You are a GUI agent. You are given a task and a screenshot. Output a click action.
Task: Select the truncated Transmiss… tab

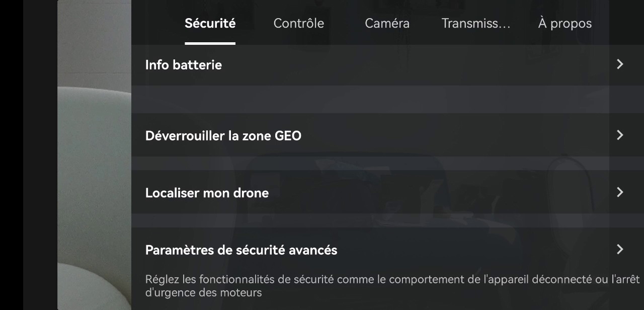point(476,23)
